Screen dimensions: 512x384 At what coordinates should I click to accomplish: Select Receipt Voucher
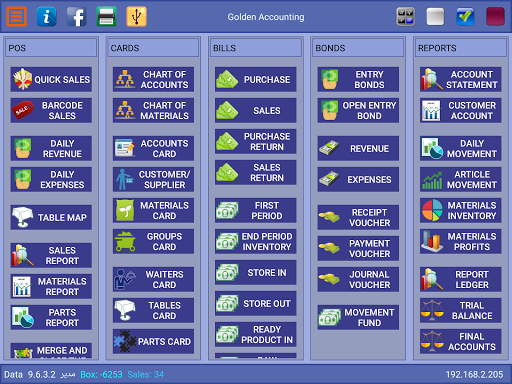[x=358, y=217]
